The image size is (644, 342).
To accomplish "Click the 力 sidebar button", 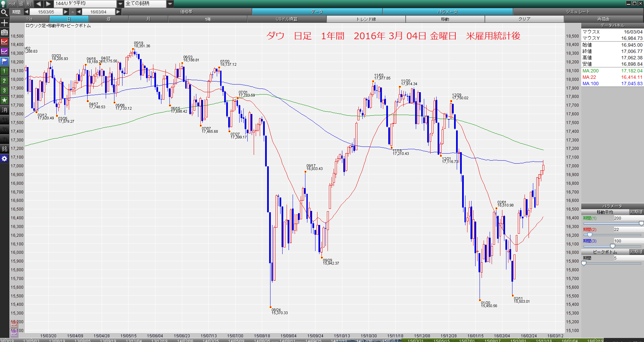I will pos(4,139).
